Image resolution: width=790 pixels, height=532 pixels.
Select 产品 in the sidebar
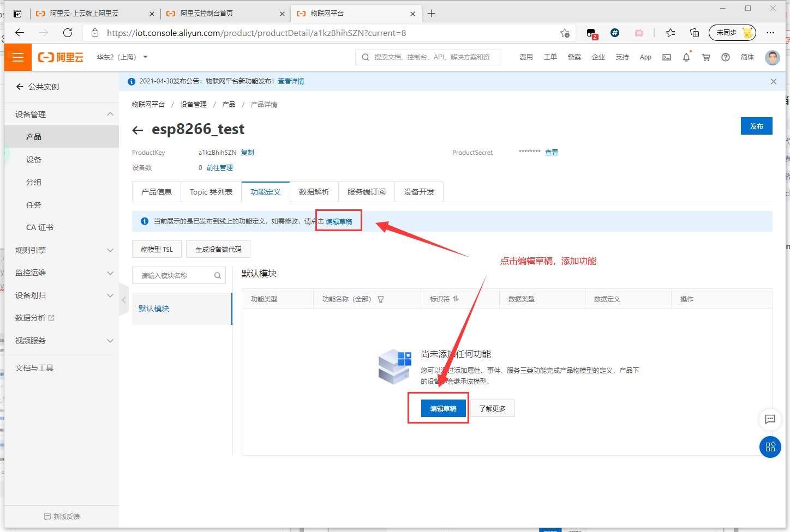pos(62,137)
